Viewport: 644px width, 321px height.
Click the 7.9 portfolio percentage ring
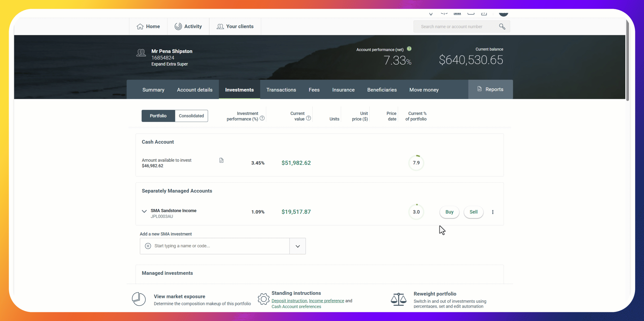coord(416,163)
